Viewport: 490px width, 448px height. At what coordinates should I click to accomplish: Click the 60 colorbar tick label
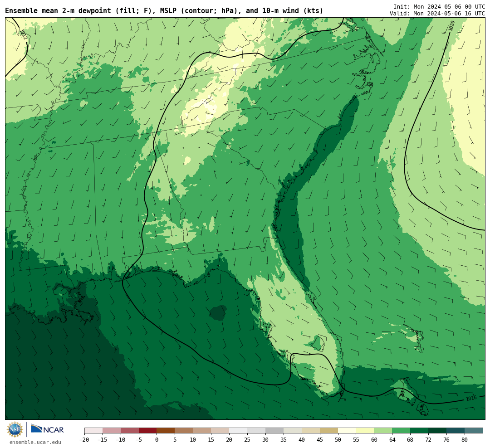point(374,440)
